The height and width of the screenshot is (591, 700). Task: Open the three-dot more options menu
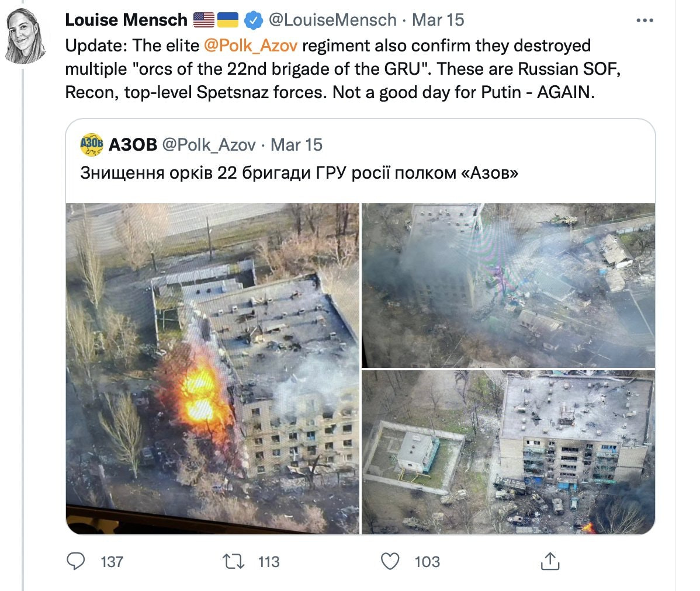pyautogui.click(x=644, y=20)
